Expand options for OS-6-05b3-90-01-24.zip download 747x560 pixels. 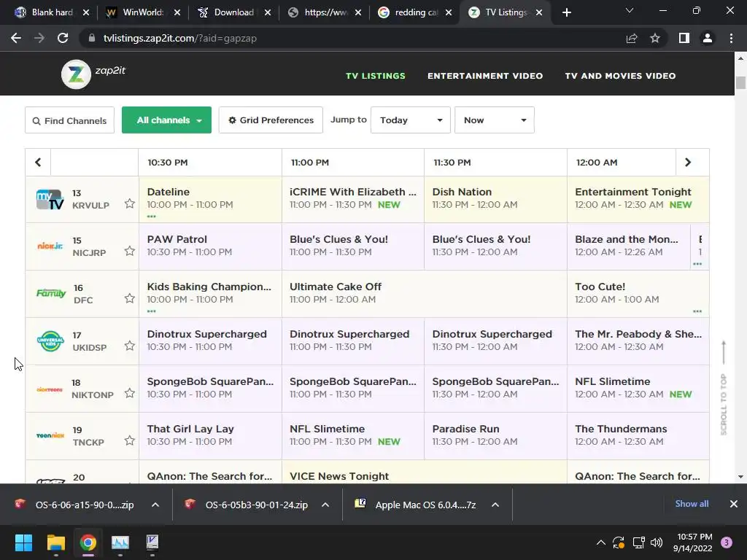(x=325, y=505)
